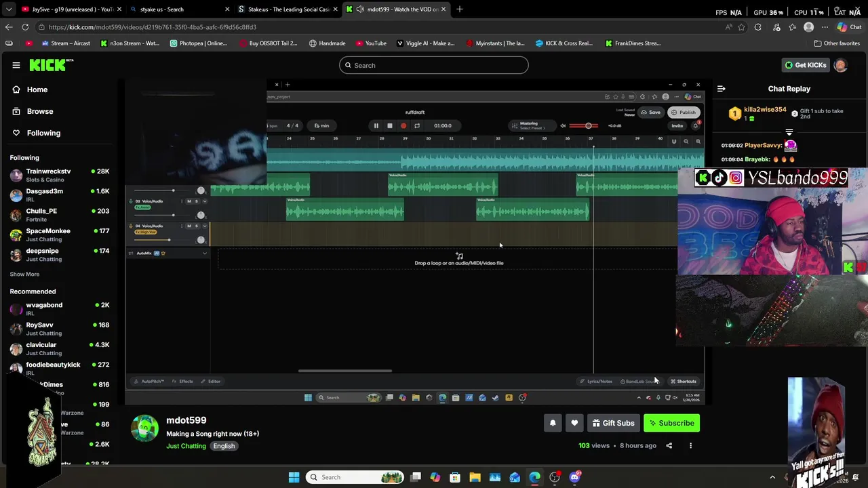Focus the Kick search field
Viewport: 868px width, 488px height.
coord(434,65)
